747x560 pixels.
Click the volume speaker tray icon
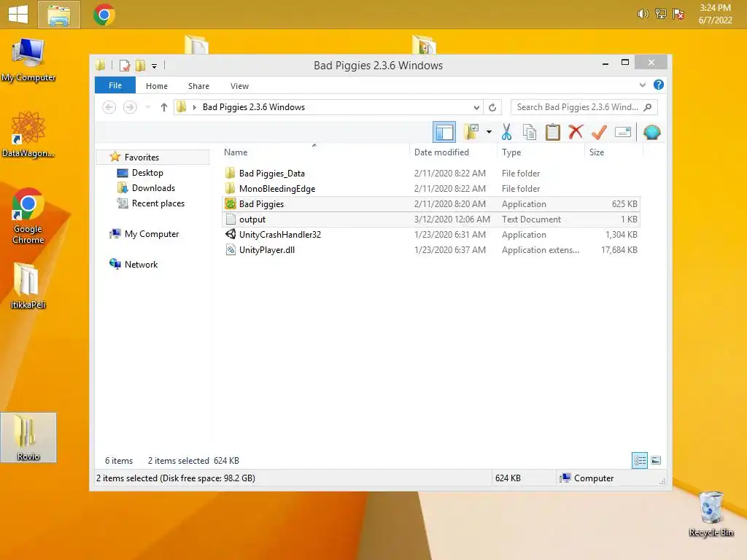(643, 14)
